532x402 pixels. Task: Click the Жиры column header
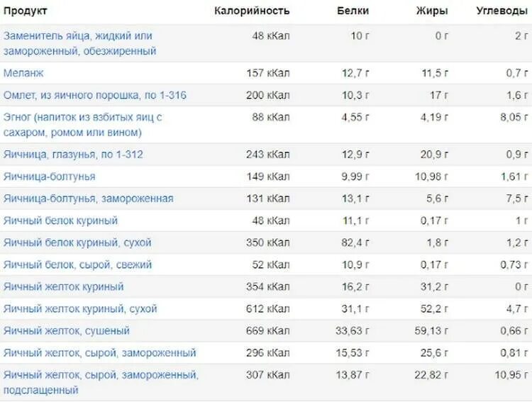point(432,11)
